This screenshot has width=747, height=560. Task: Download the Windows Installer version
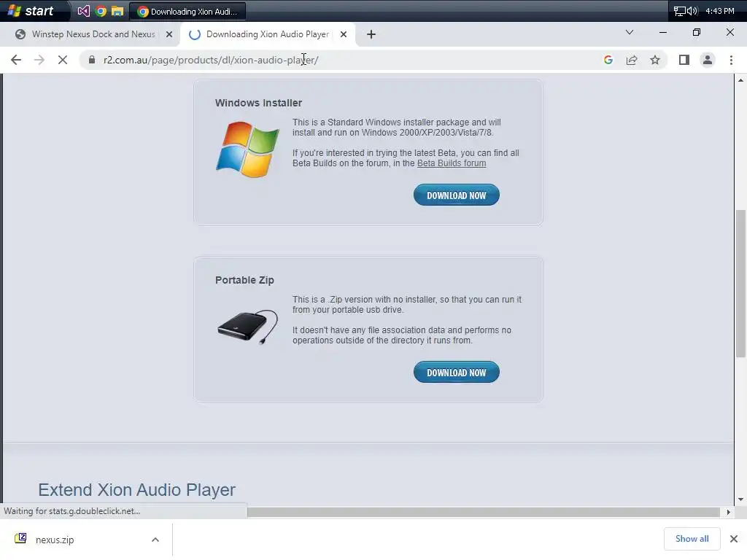pos(457,195)
